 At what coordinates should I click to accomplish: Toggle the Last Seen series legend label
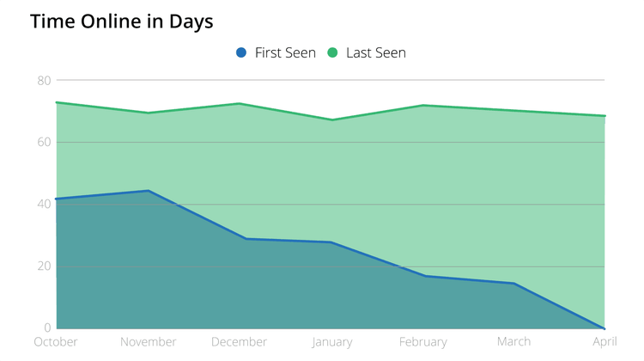click(x=375, y=52)
